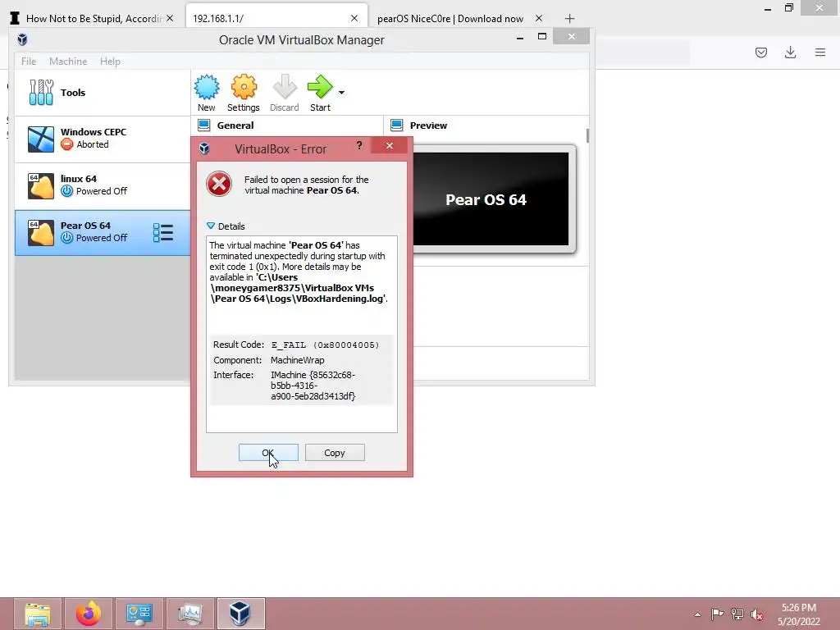This screenshot has height=630, width=840.
Task: Click the network tray icon
Action: pyautogui.click(x=737, y=614)
